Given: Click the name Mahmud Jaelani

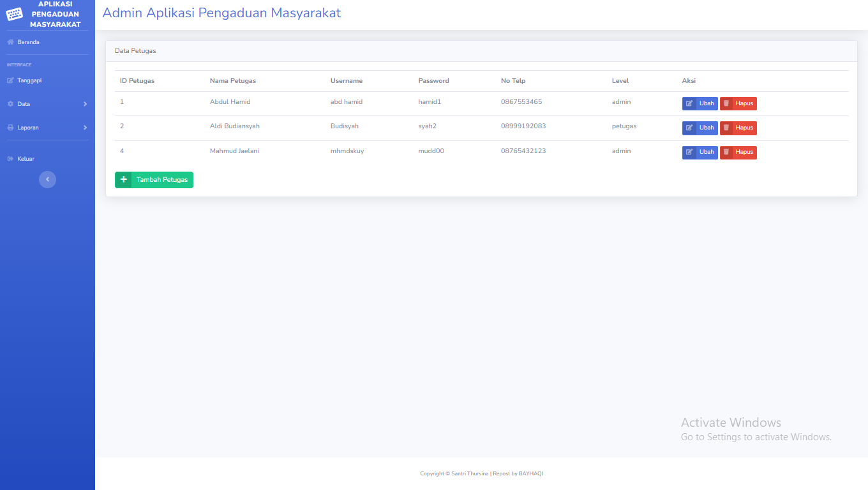Looking at the screenshot, I should pyautogui.click(x=234, y=151).
